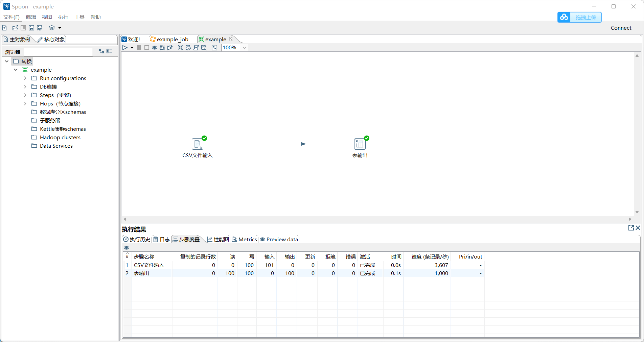This screenshot has width=644, height=342.
Task: Select the 表输出 step on canvas
Action: click(x=360, y=144)
